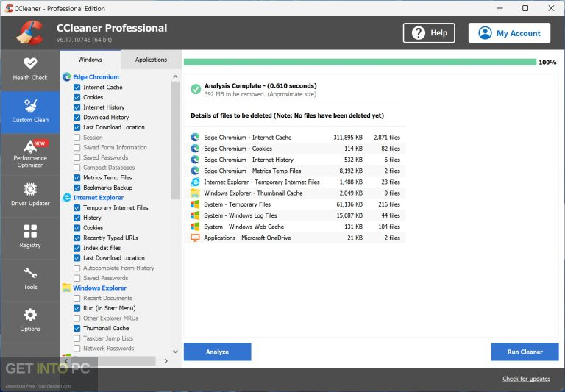Click Edge icon on Internet History result row

point(195,160)
